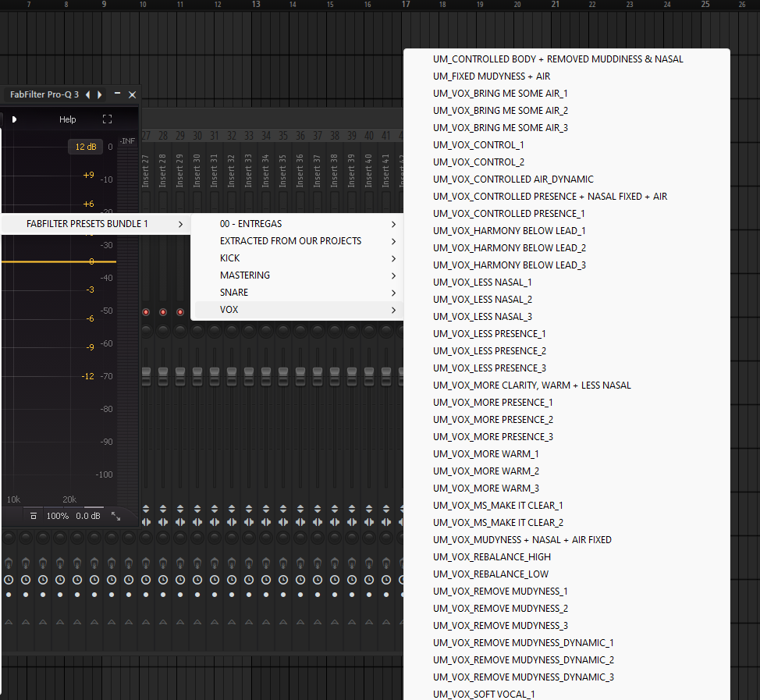Expand EXTRACTED FROM OUR PROJECTS submenu arrow

coord(393,241)
